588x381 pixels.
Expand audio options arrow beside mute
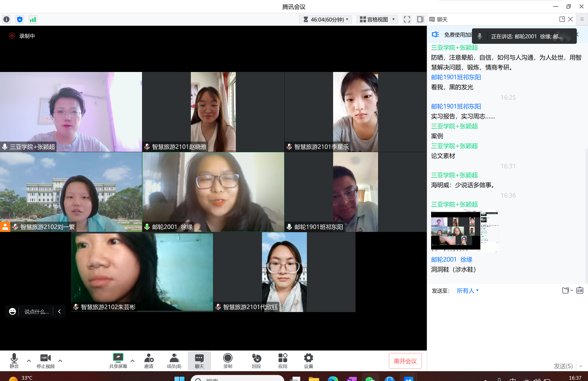pyautogui.click(x=29, y=361)
